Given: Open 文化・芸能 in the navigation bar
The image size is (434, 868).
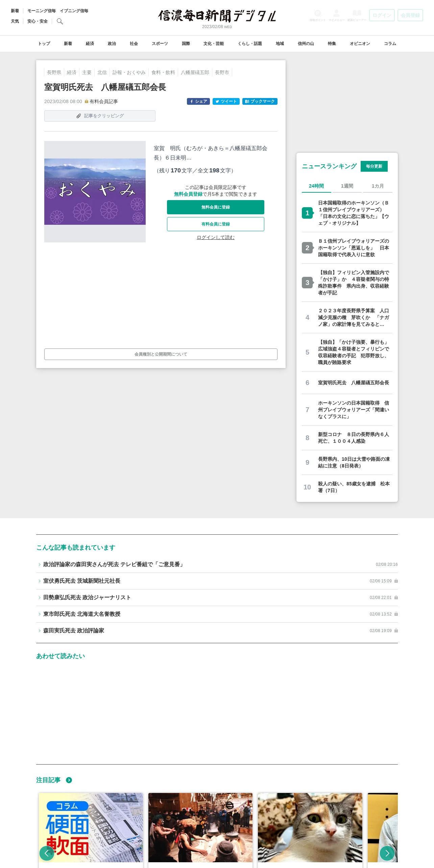Looking at the screenshot, I should (x=214, y=44).
